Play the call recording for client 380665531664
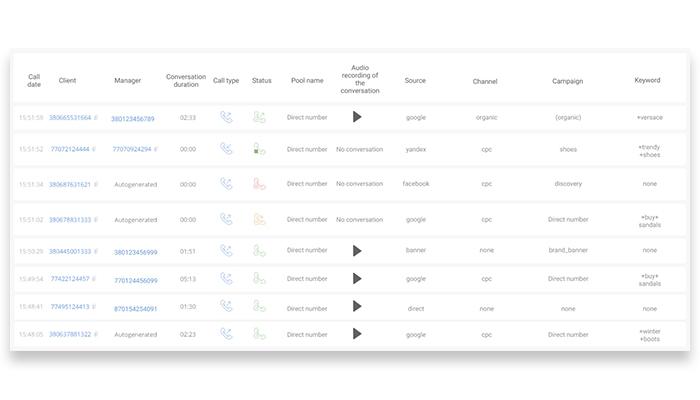 click(x=357, y=117)
